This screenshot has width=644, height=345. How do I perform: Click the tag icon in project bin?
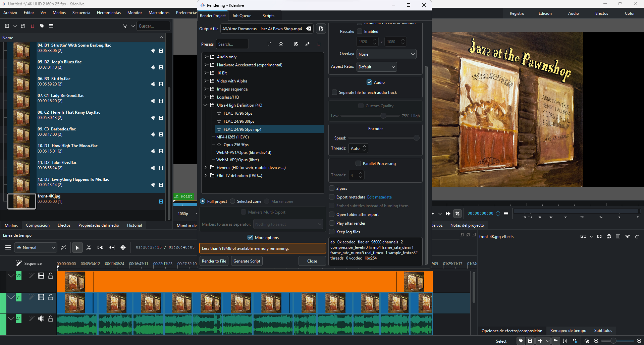[x=42, y=26]
